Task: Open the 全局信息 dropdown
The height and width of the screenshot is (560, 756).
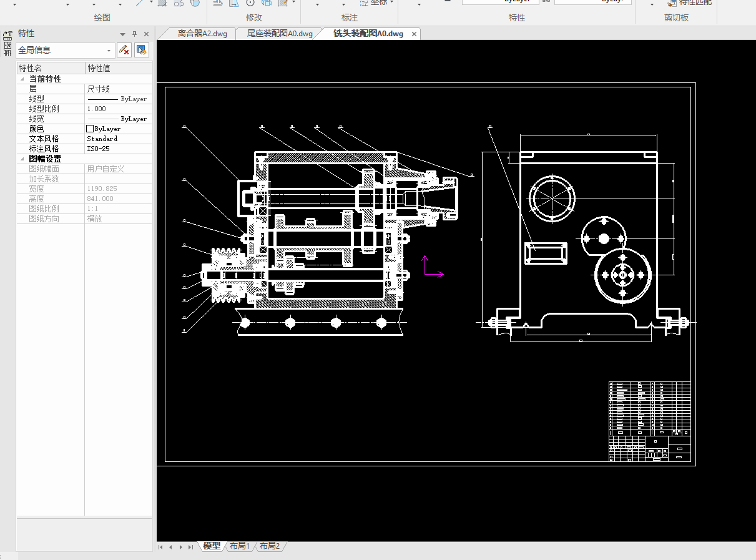Action: point(109,51)
